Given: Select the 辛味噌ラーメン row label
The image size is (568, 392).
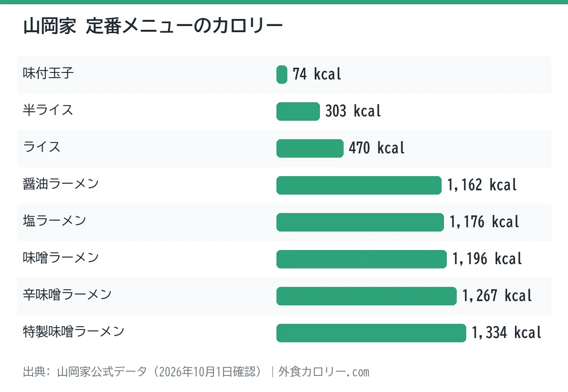Looking at the screenshot, I should (x=67, y=294).
